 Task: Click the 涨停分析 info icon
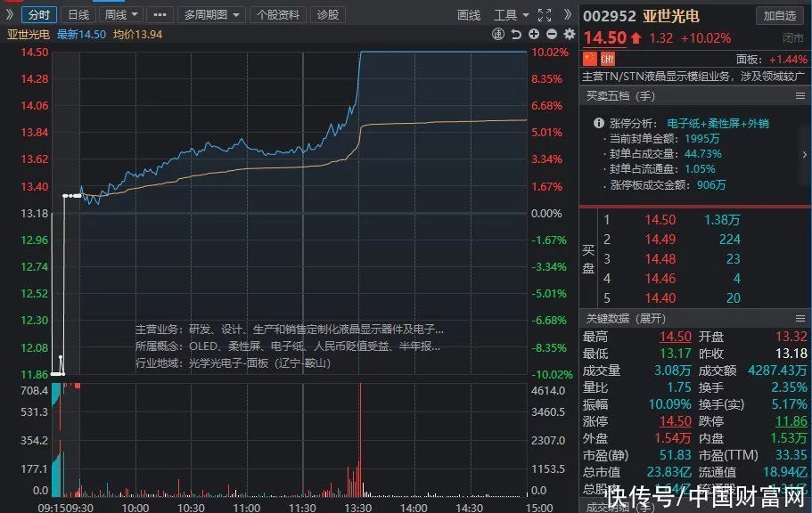pyautogui.click(x=596, y=123)
